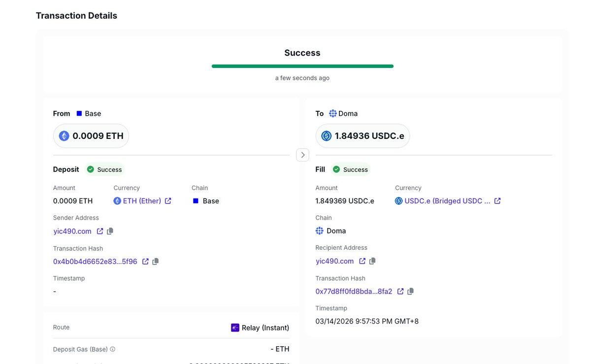The width and height of the screenshot is (591, 364).
Task: Click the Relay (Instant) route logo icon
Action: (235, 328)
